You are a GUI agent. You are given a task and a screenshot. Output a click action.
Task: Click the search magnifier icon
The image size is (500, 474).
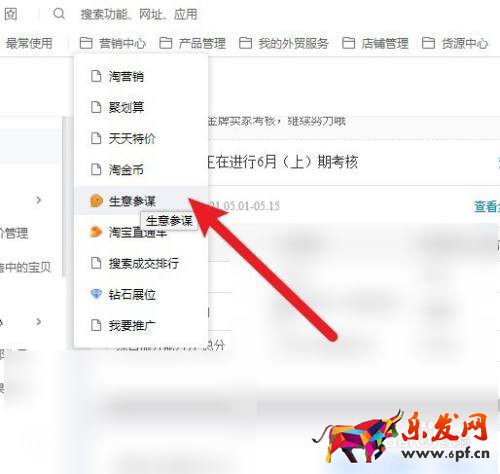[x=59, y=14]
